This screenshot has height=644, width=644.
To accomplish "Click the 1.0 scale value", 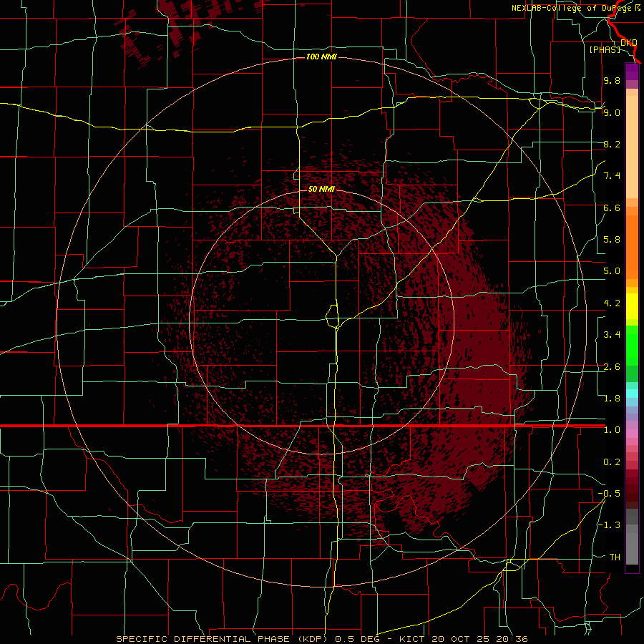I will point(612,430).
